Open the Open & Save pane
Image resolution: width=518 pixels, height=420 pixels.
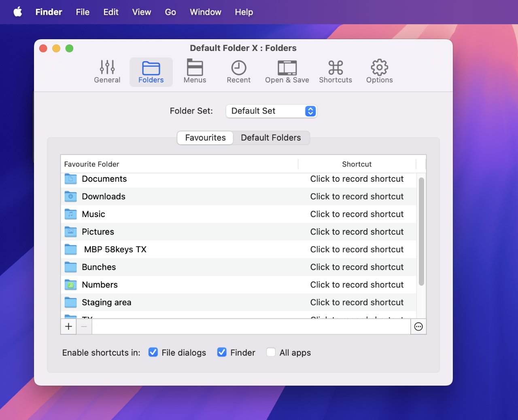[287, 72]
